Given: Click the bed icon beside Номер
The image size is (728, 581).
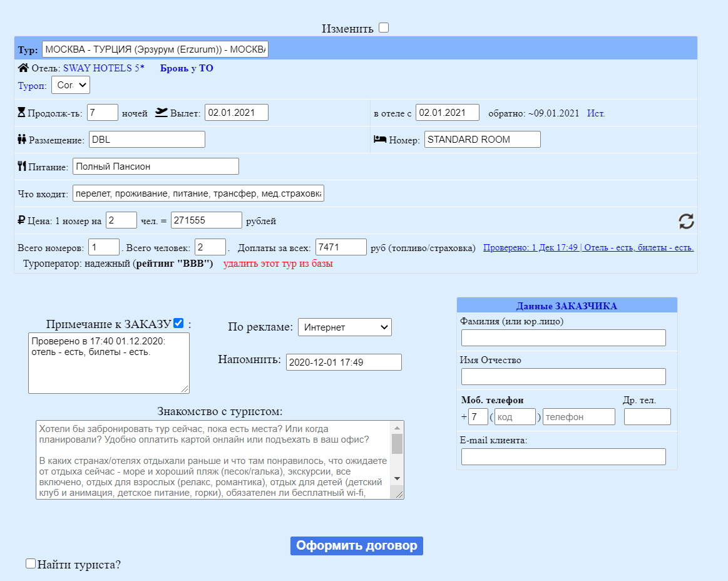Looking at the screenshot, I should click(380, 139).
